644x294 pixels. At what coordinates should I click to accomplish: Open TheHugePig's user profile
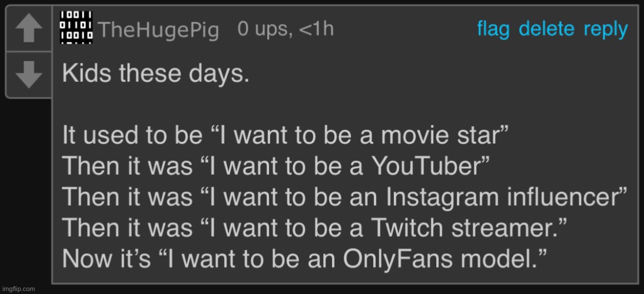point(159,31)
